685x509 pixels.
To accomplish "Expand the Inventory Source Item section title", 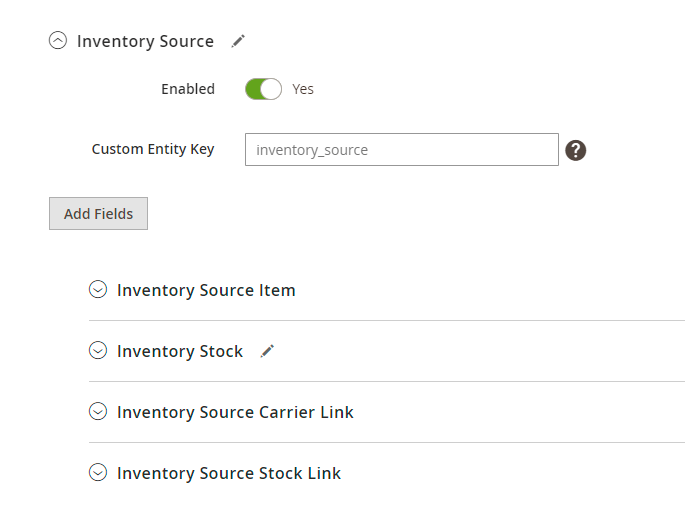I will (x=206, y=290).
